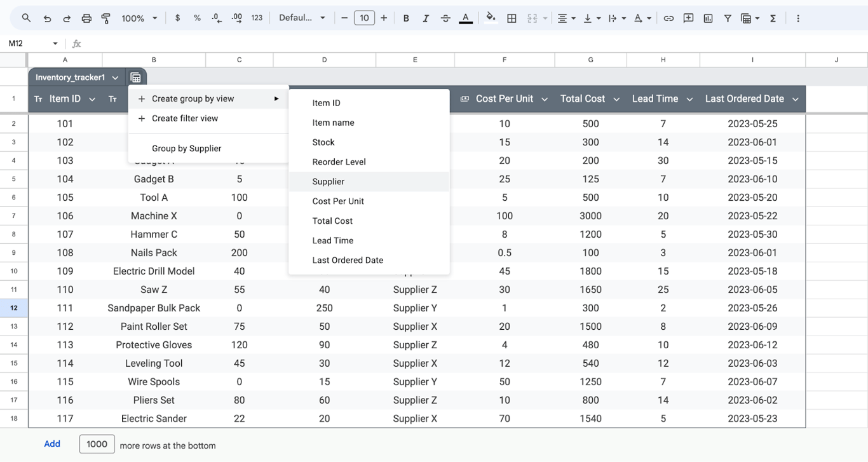Viewport: 868px width, 462px height.
Task: Open Total Cost column dropdown arrow
Action: [x=616, y=99]
